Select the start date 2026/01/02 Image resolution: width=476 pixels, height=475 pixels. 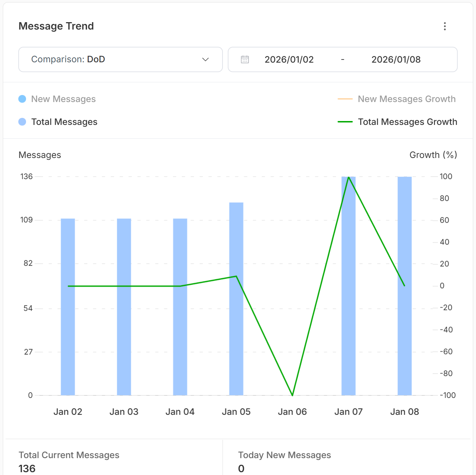click(289, 59)
